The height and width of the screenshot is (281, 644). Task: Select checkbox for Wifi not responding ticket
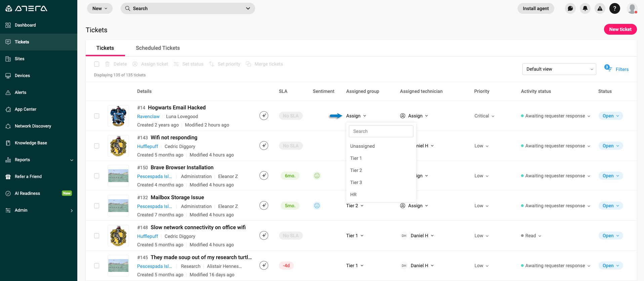click(97, 146)
